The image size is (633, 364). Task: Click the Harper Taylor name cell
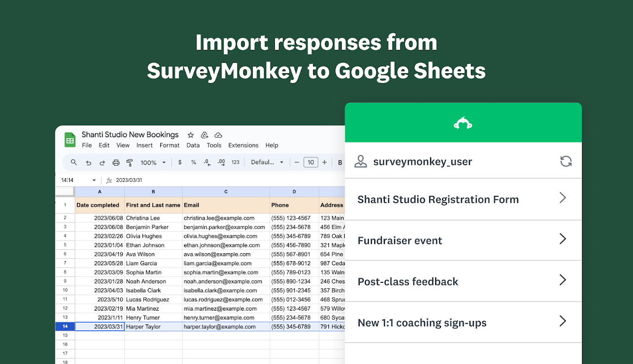coord(153,326)
